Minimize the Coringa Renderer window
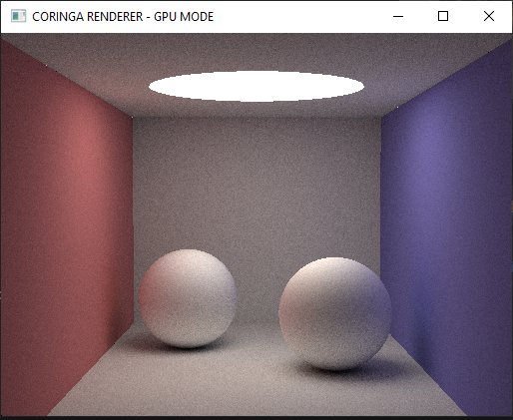The image size is (513, 420). point(398,16)
